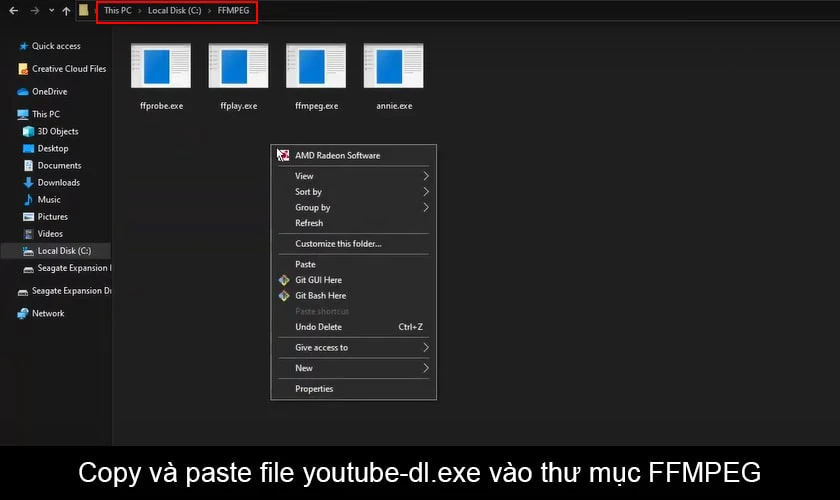Expand the Sort by submenu
This screenshot has height=500, width=840.
coord(354,192)
